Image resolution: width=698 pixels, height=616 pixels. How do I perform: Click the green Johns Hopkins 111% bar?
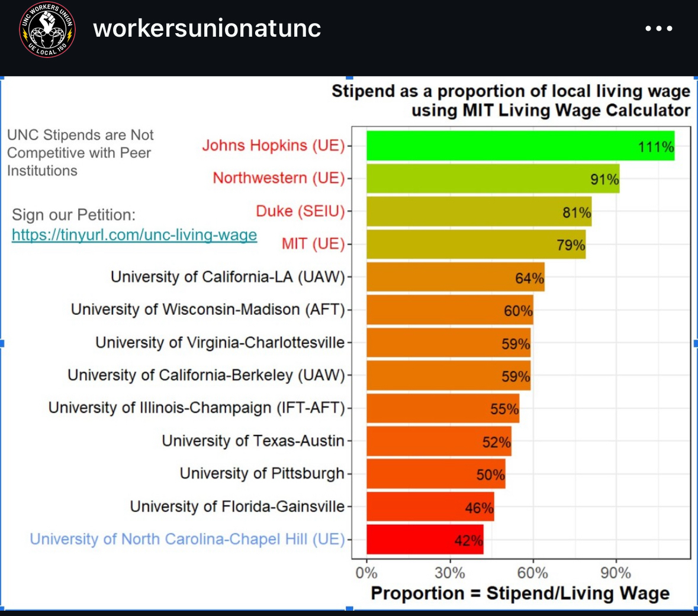pos(520,146)
